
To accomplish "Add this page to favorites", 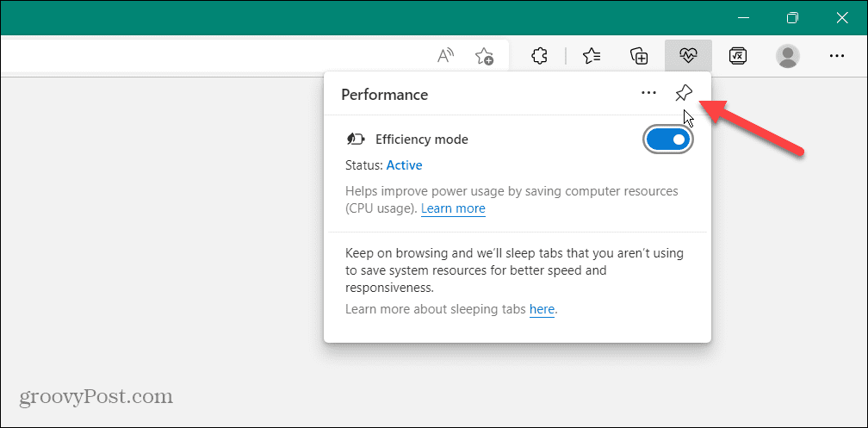I will point(484,56).
